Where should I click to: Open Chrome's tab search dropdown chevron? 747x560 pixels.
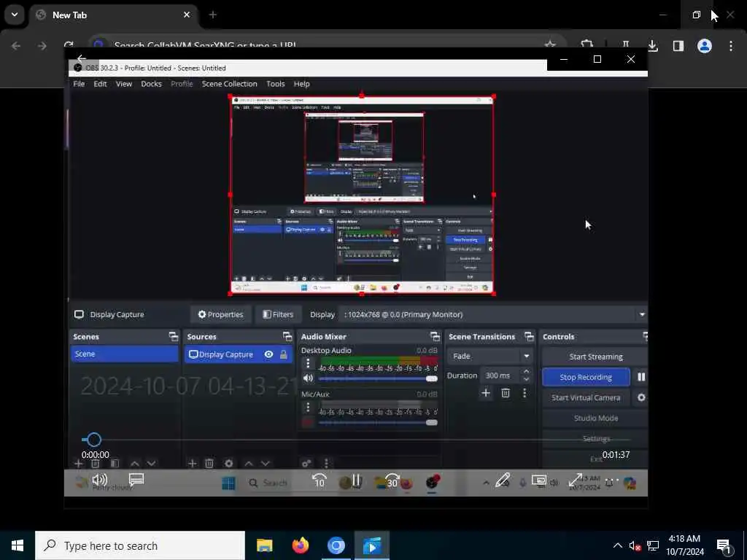coord(15,15)
